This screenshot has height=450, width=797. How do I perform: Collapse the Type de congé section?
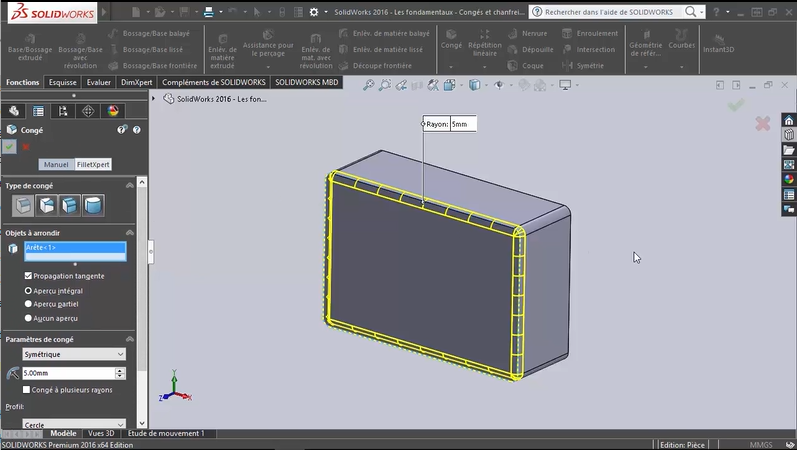[x=129, y=186]
